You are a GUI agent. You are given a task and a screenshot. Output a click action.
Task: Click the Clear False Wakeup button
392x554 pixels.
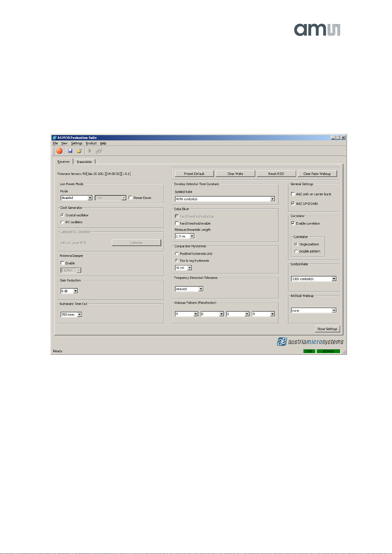(317, 174)
